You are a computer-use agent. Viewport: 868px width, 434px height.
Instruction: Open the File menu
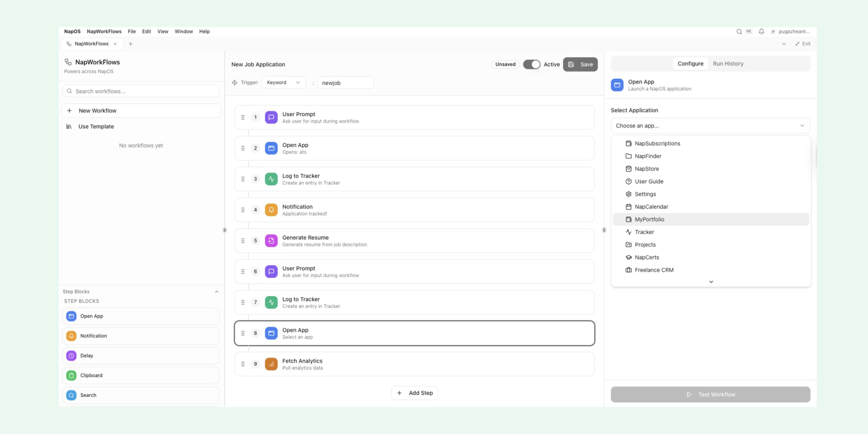132,31
